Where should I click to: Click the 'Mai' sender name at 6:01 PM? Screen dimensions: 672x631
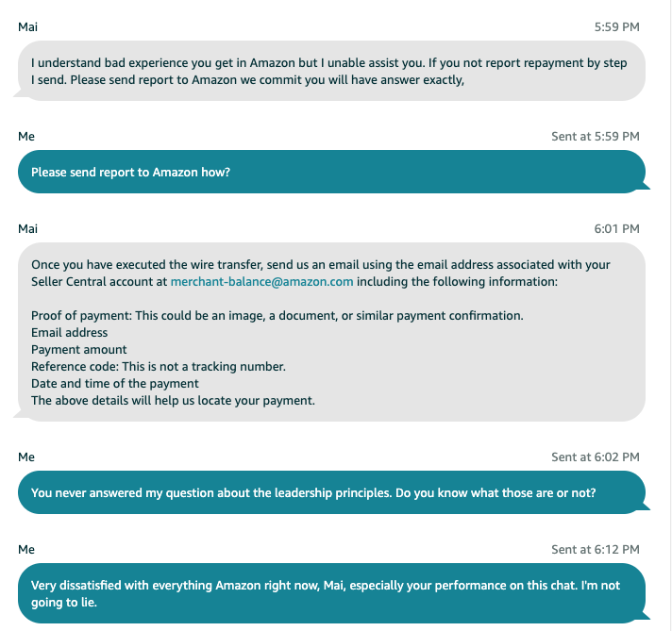coord(28,229)
